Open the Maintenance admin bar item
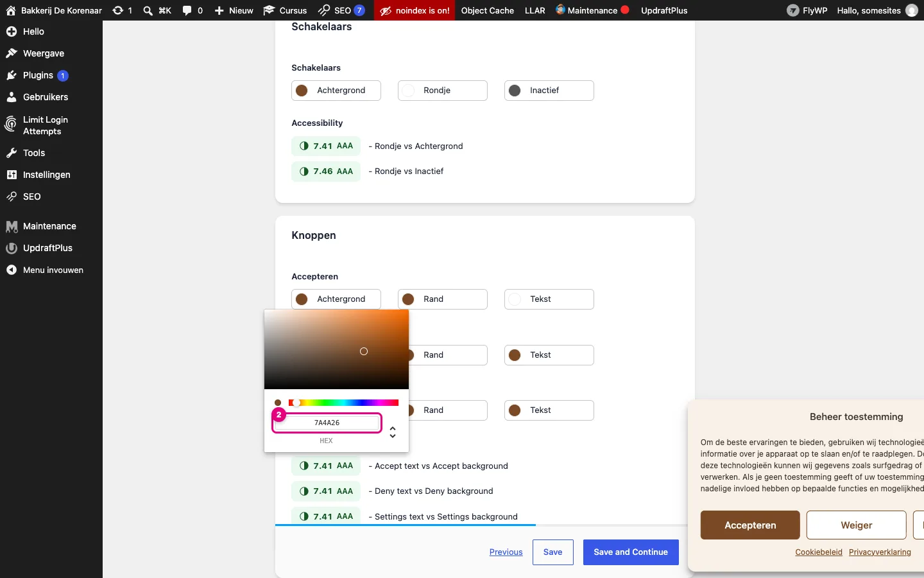 pos(592,10)
